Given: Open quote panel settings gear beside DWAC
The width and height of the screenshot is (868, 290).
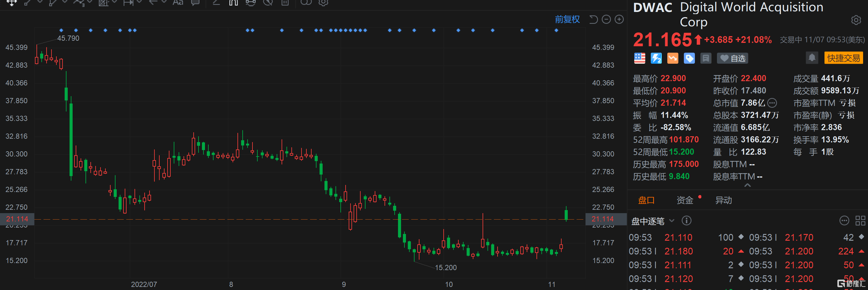Looking at the screenshot, I should click(856, 20).
